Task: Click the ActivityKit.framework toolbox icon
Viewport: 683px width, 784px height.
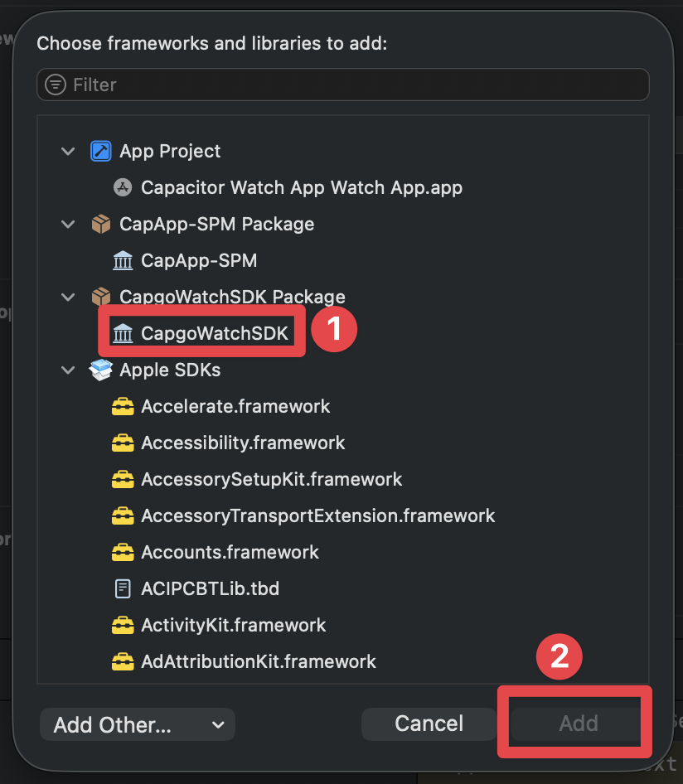Action: [123, 626]
